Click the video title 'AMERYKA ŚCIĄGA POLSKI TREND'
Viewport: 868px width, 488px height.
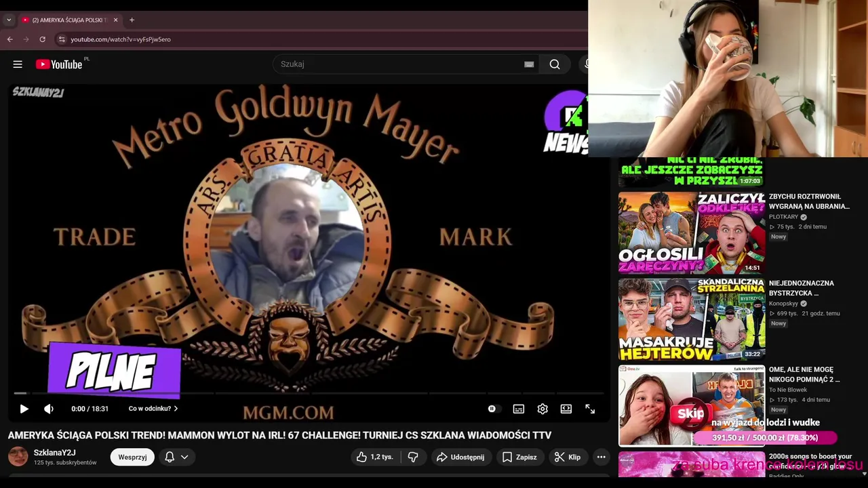(x=279, y=436)
